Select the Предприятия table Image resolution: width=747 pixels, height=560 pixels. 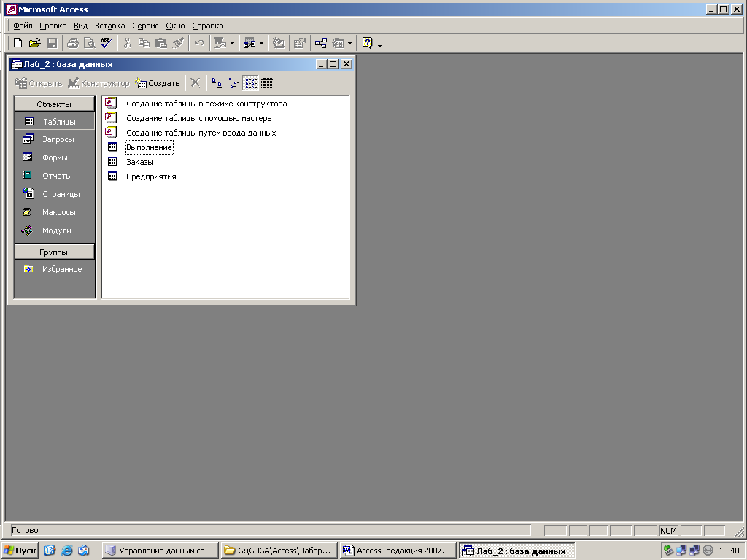(x=151, y=176)
